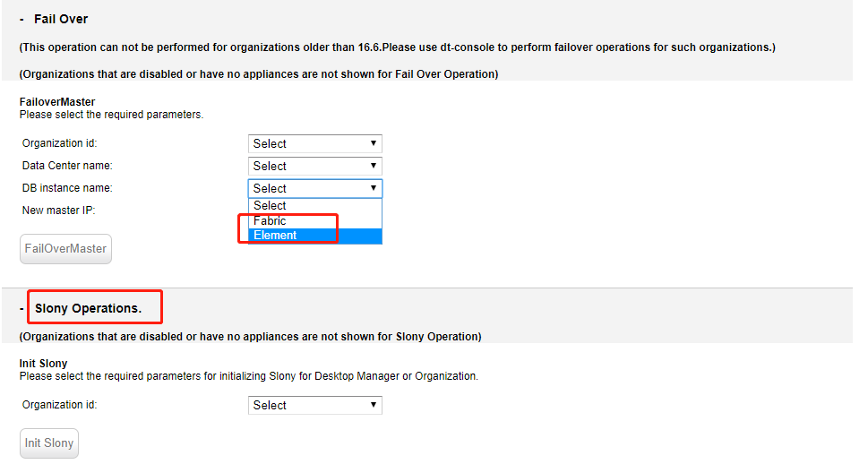Choose Element in DB instance list

(x=315, y=236)
